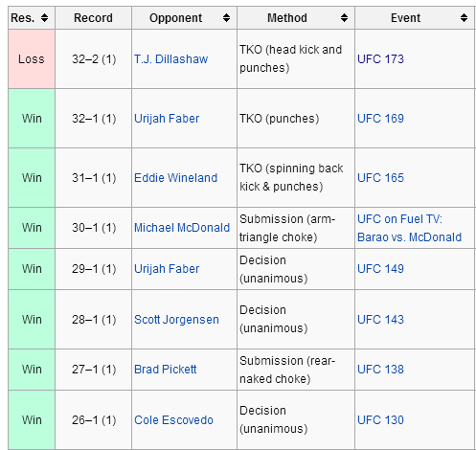Open Michael McDonald link

click(182, 228)
